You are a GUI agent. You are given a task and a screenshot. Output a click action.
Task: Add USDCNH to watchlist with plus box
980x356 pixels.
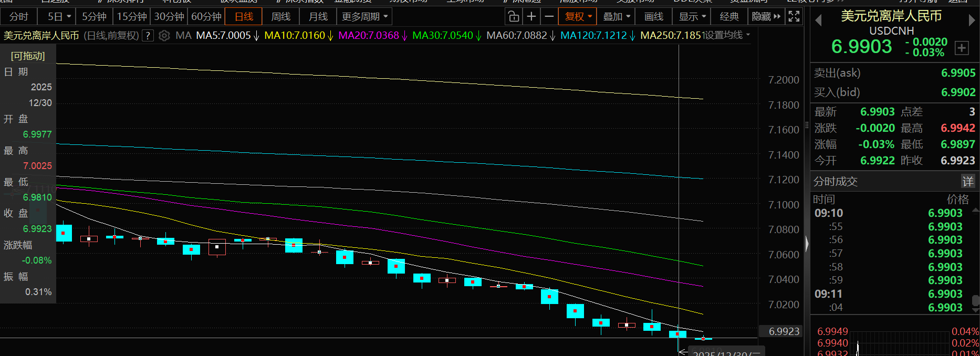point(962,48)
